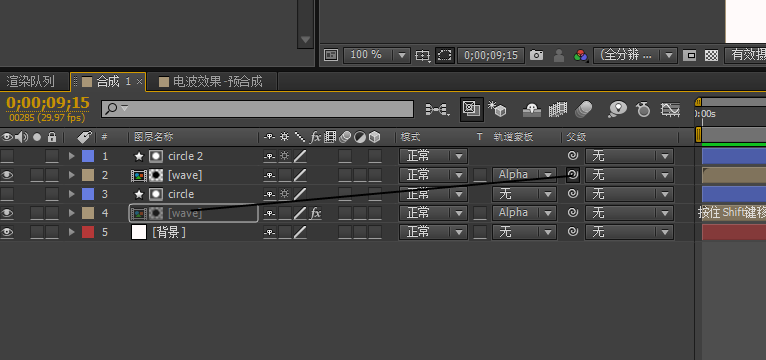Open Alpha track matte dropdown for layer 2
This screenshot has height=360, width=766.
click(524, 175)
